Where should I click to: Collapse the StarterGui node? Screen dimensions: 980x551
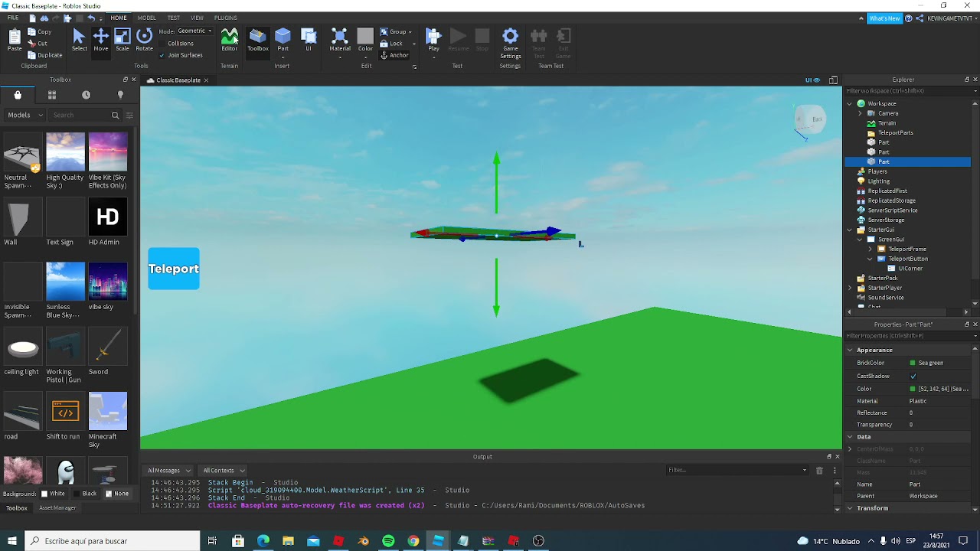coord(850,230)
